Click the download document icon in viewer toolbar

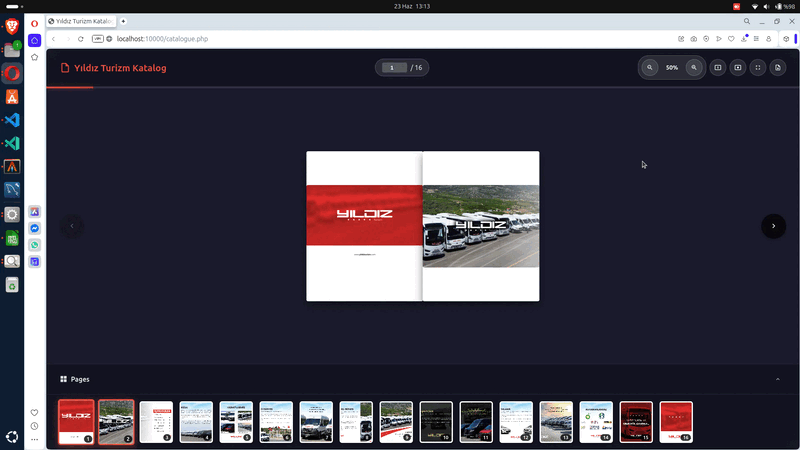click(x=778, y=68)
